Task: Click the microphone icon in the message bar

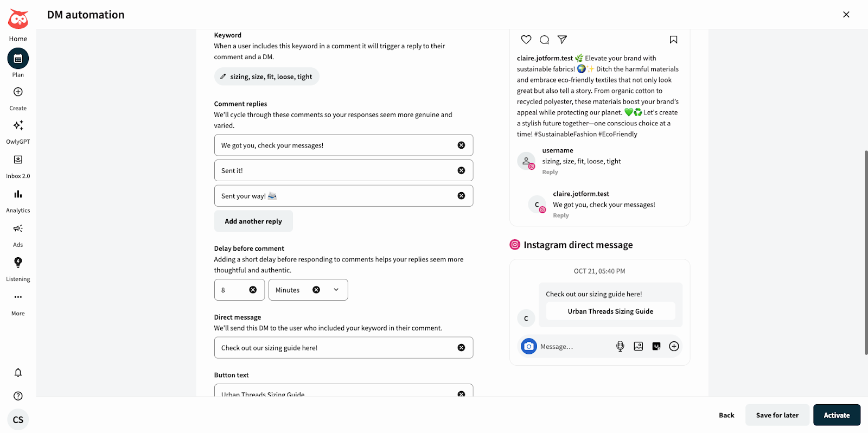Action: (x=620, y=346)
